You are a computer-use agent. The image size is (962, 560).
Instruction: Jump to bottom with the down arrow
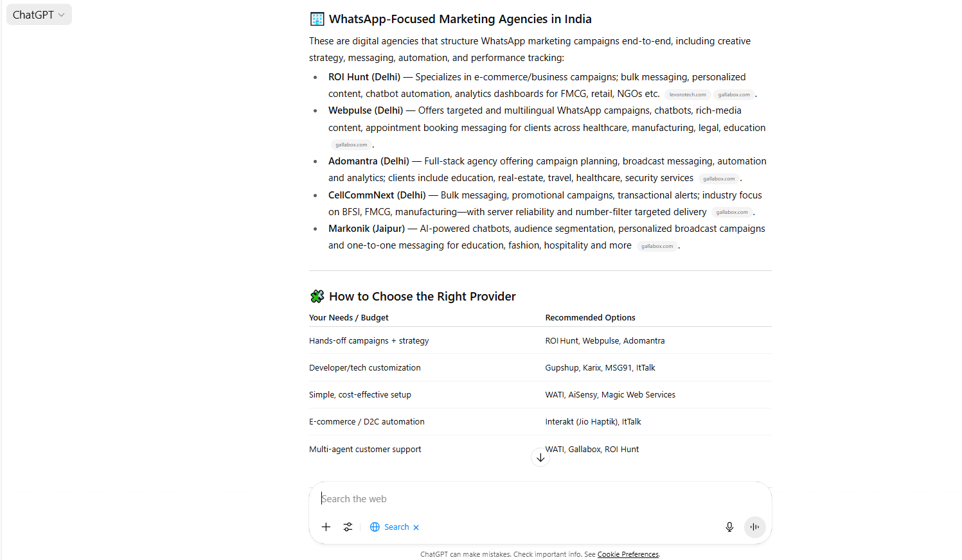540,457
